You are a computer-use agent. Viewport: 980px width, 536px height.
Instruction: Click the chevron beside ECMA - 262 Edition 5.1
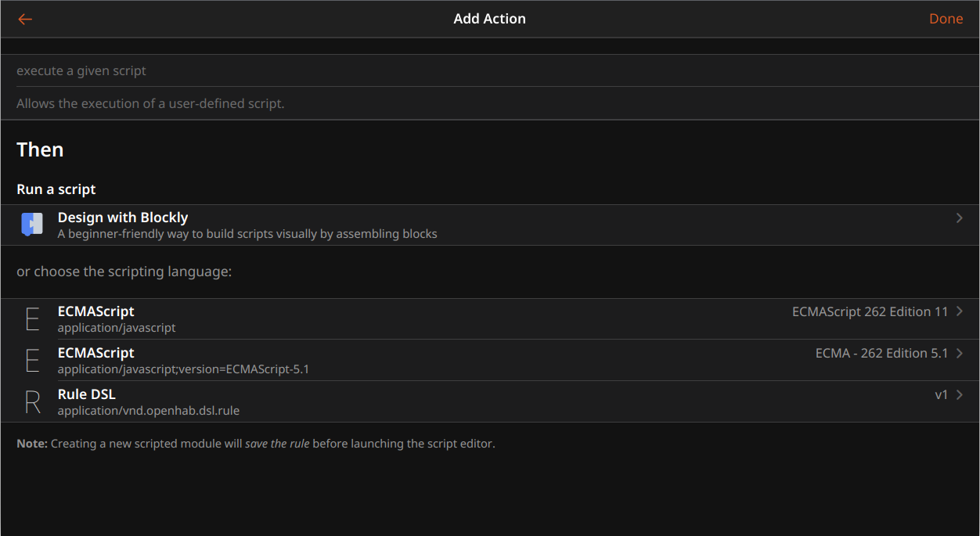960,353
